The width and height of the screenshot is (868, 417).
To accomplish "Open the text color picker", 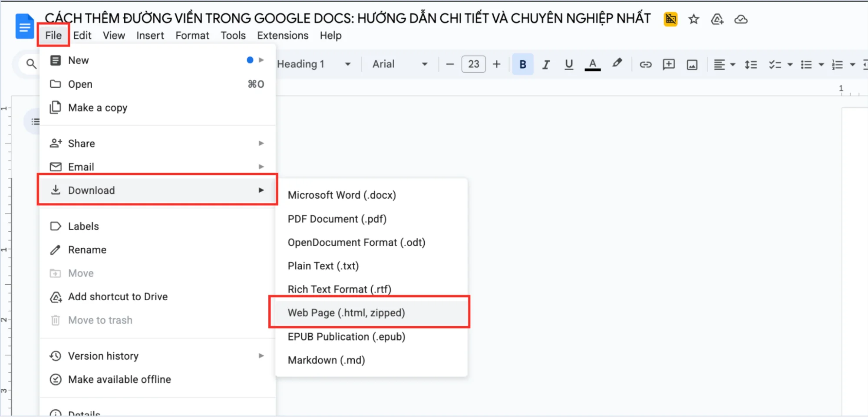I will coord(592,64).
